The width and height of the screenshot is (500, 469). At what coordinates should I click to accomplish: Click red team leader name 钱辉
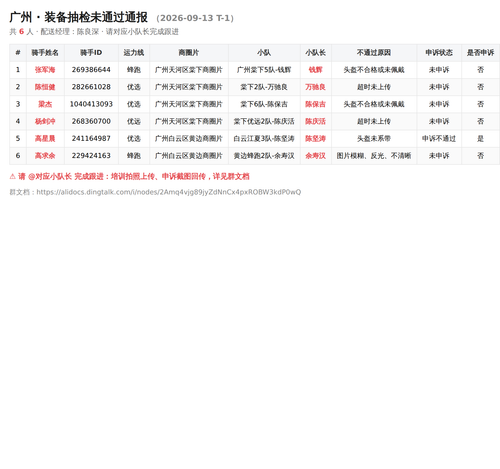pos(315,70)
